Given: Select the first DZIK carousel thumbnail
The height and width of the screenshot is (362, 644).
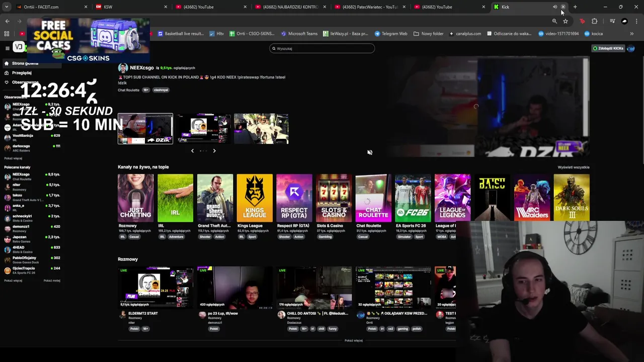Looking at the screenshot, I should pyautogui.click(x=145, y=129).
